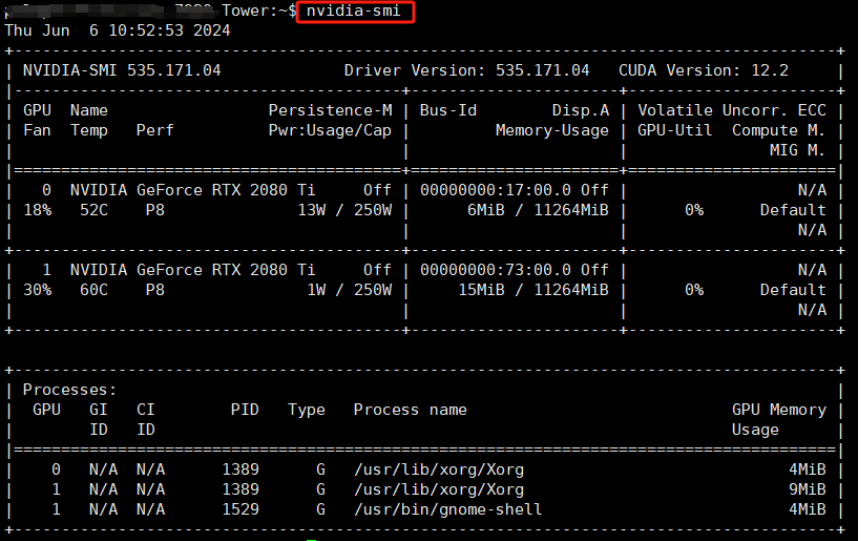Viewport: 862px width, 541px height.
Task: Click the /usr/bin/gnome-shell process name
Action: click(447, 509)
